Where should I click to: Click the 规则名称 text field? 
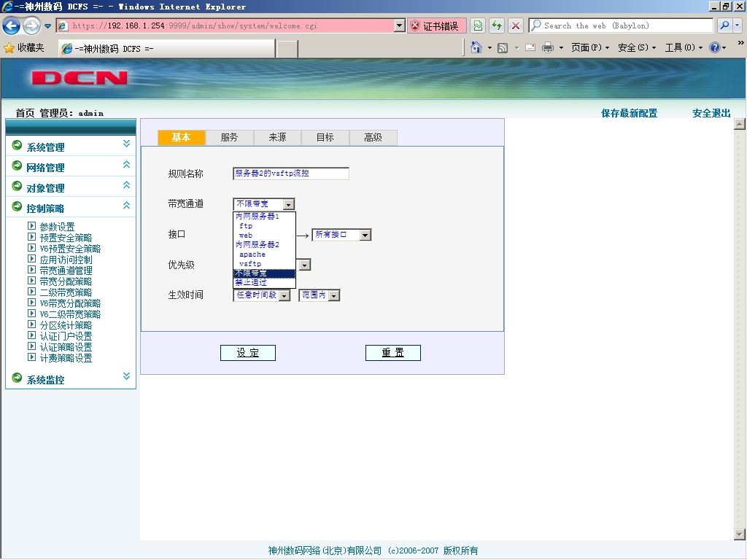[x=290, y=174]
